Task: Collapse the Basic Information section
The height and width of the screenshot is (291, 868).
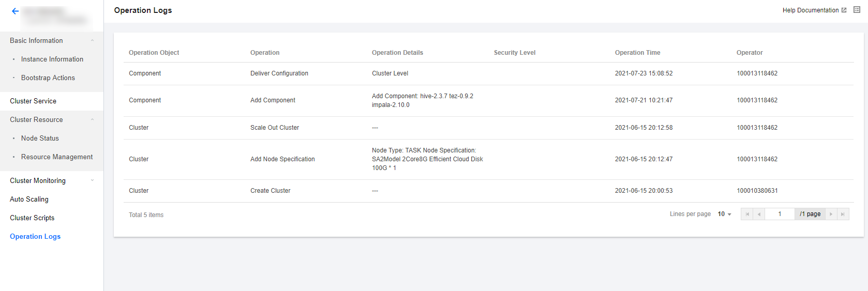Action: point(93,40)
